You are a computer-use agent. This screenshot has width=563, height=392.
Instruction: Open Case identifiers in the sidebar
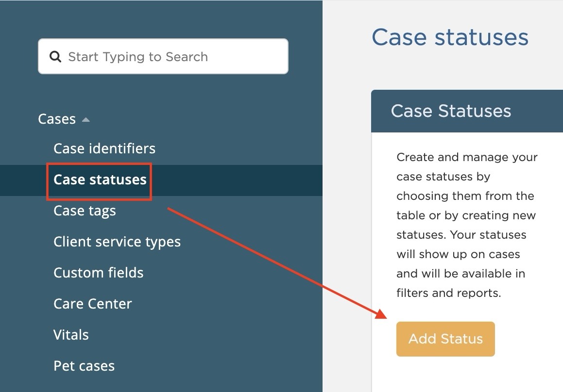click(104, 148)
